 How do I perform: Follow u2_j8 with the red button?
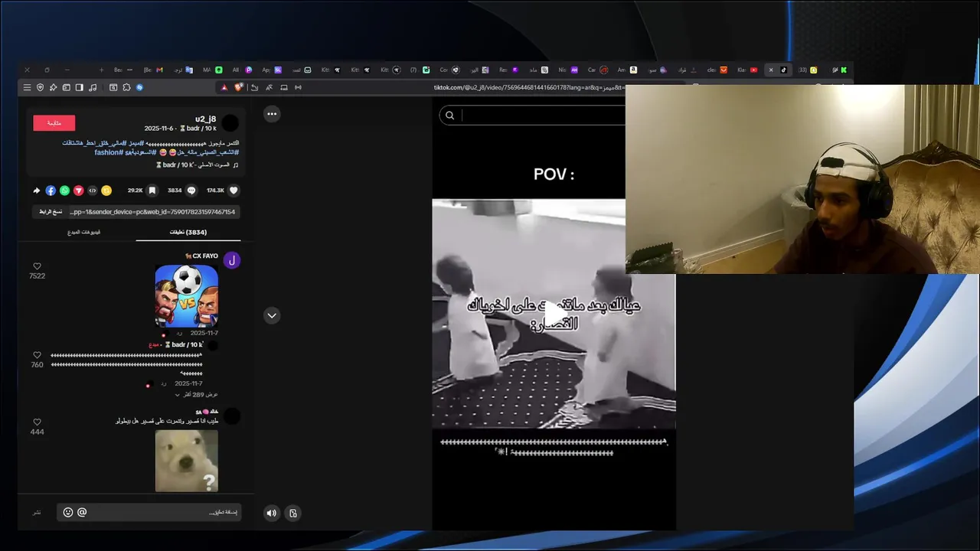54,123
